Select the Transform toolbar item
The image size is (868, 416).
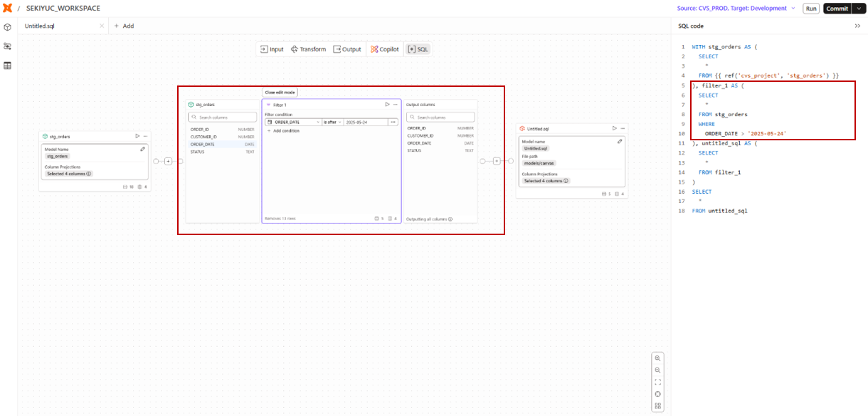coord(308,49)
